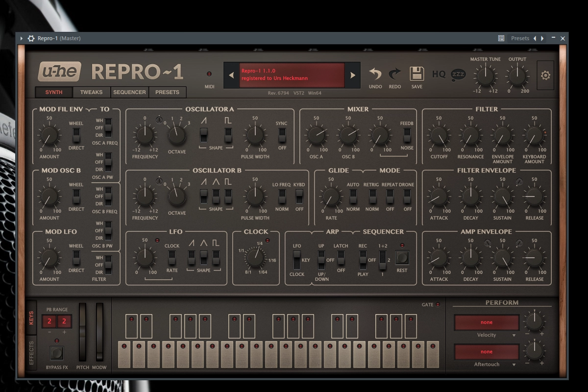The image size is (588, 392).
Task: Load the next preset with right arrow
Action: point(352,75)
